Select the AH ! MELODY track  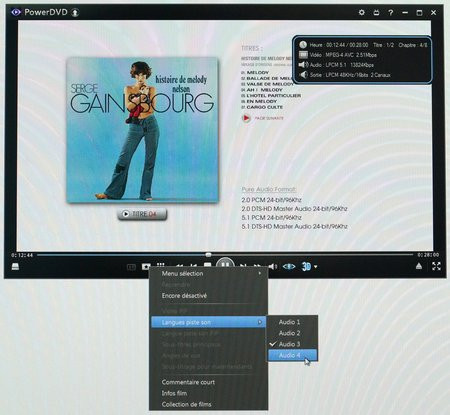tap(262, 90)
